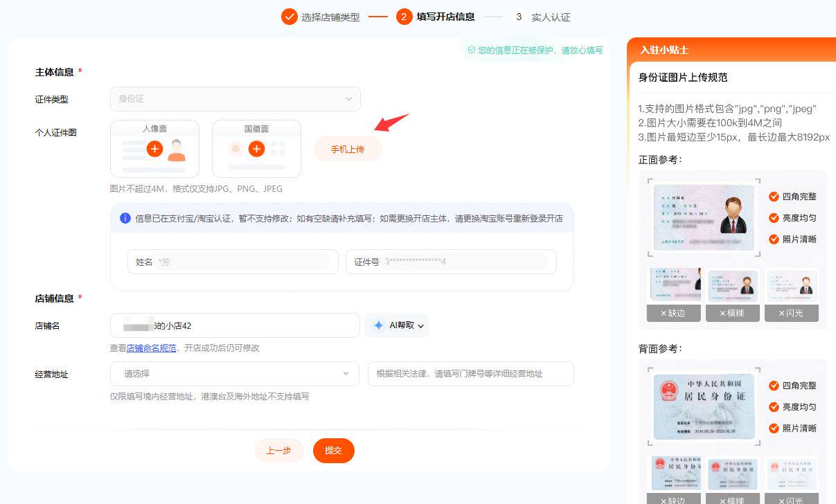Click 四角完整 checkmark in front reference
Viewport: 836px width, 504px height.
click(774, 197)
